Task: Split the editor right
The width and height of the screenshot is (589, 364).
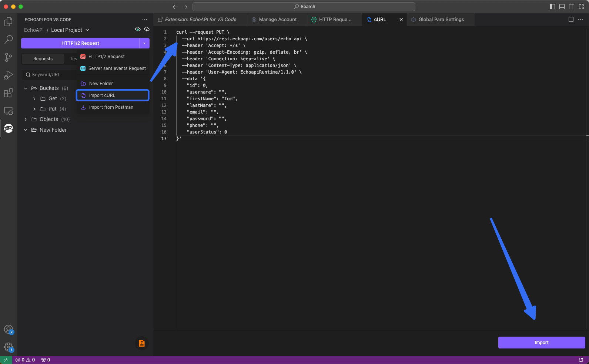Action: (571, 20)
